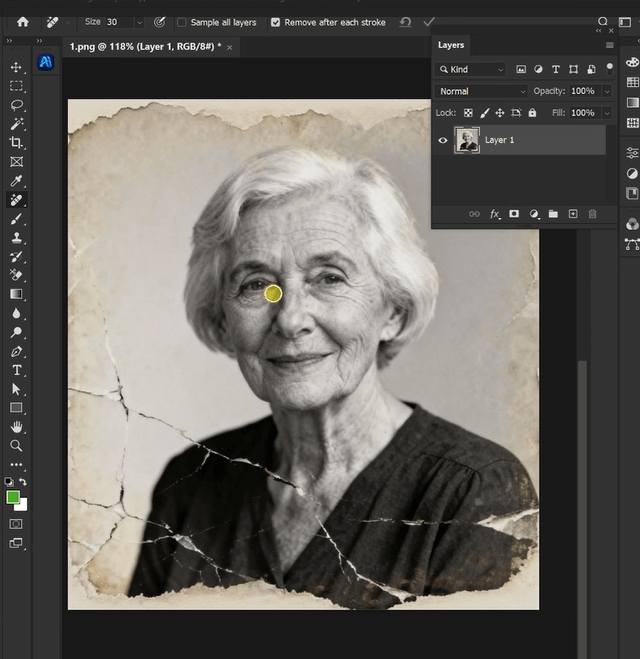Viewport: 640px width, 659px height.
Task: Create a new layer in Layers panel
Action: tap(573, 214)
